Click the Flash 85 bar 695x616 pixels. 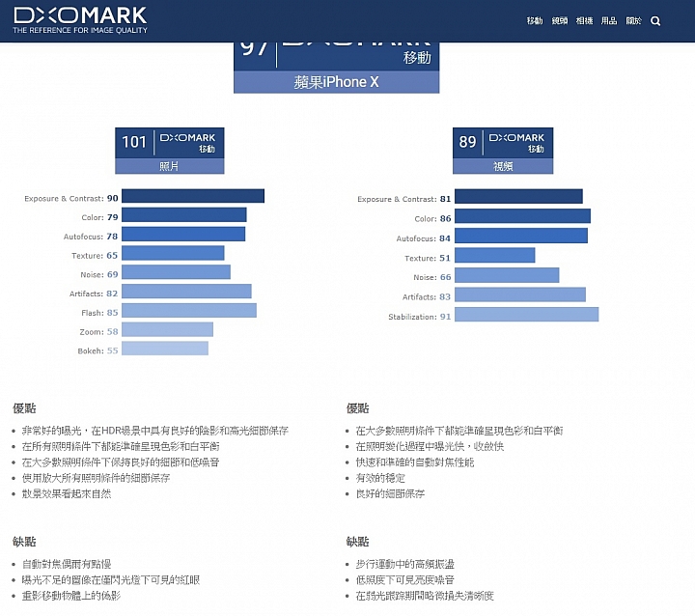click(189, 311)
